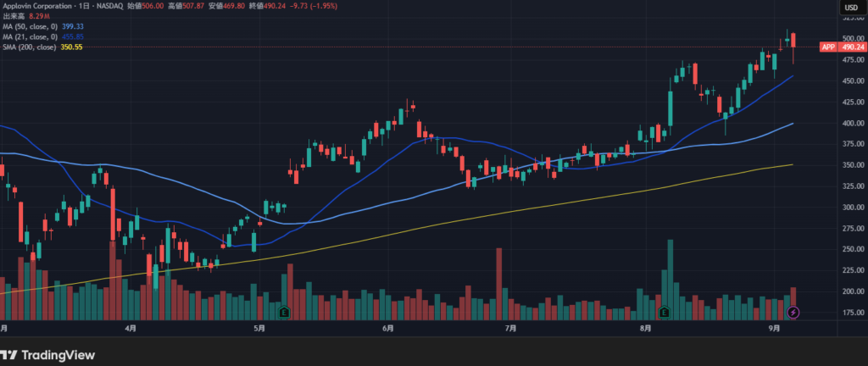Click the 175.00 price axis label
The image size is (868, 366).
pos(853,313)
